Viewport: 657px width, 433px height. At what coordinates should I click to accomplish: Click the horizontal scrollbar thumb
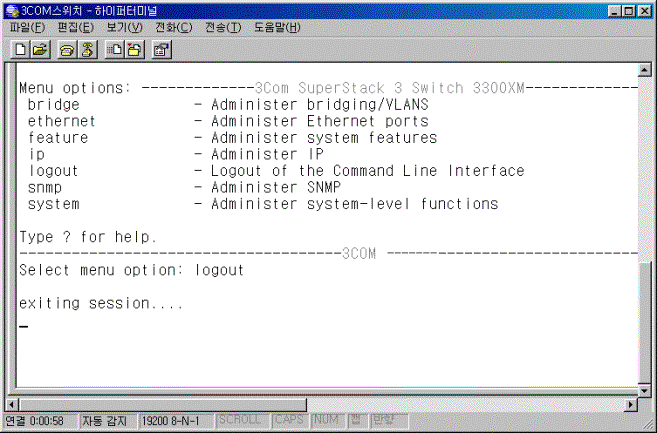pyautogui.click(x=163, y=404)
